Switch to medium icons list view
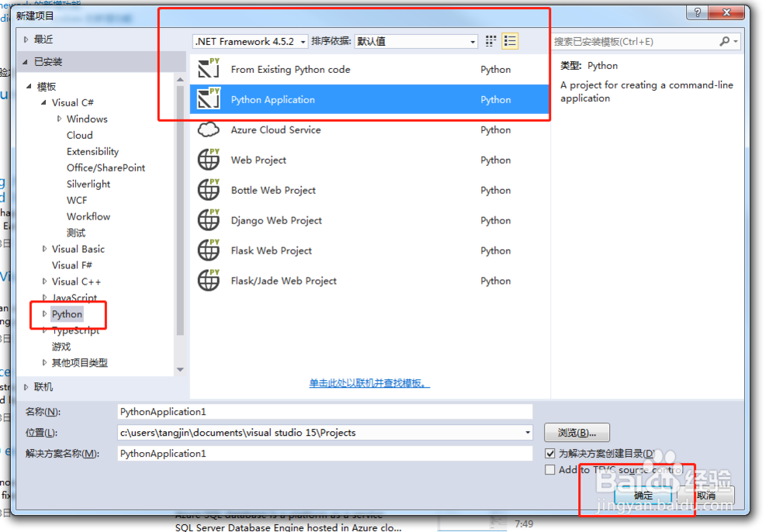This screenshot has width=776, height=532. 510,41
